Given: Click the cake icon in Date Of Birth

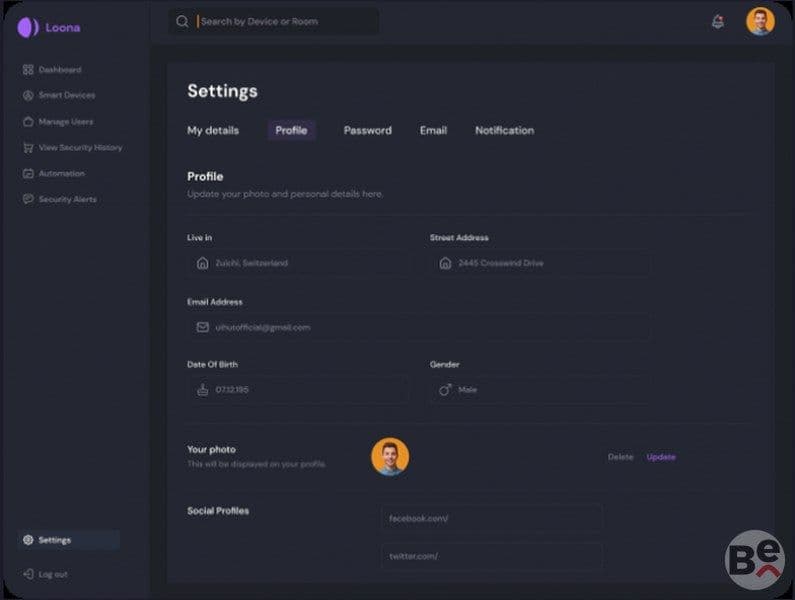Looking at the screenshot, I should 202,390.
